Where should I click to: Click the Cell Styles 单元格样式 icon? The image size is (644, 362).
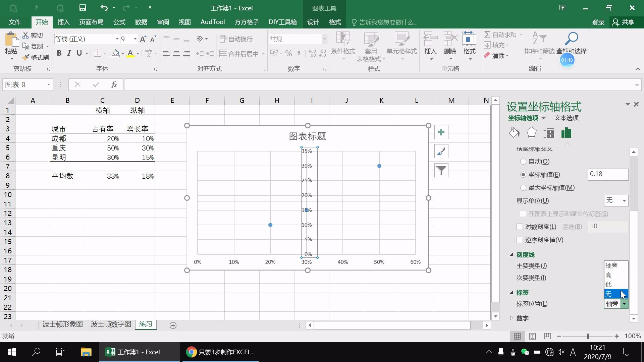[x=401, y=40]
